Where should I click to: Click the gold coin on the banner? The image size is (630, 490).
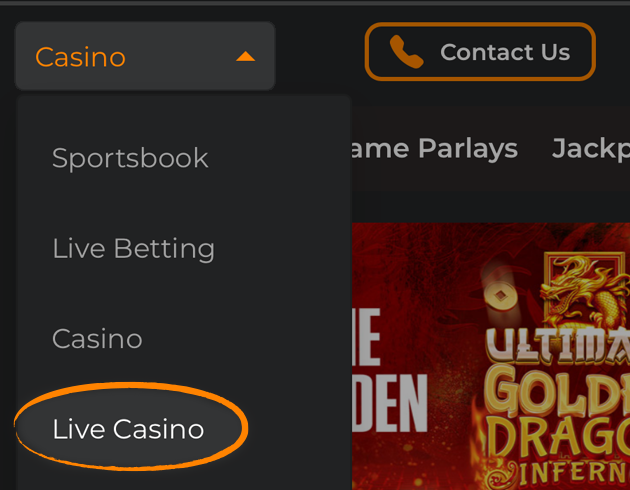pos(501,296)
